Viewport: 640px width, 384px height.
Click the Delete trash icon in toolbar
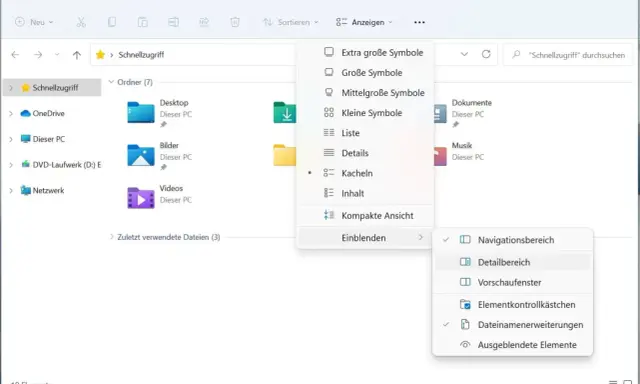pos(235,22)
